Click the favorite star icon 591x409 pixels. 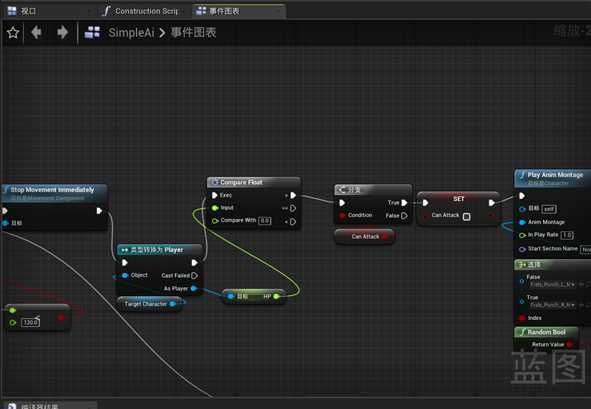click(x=13, y=33)
